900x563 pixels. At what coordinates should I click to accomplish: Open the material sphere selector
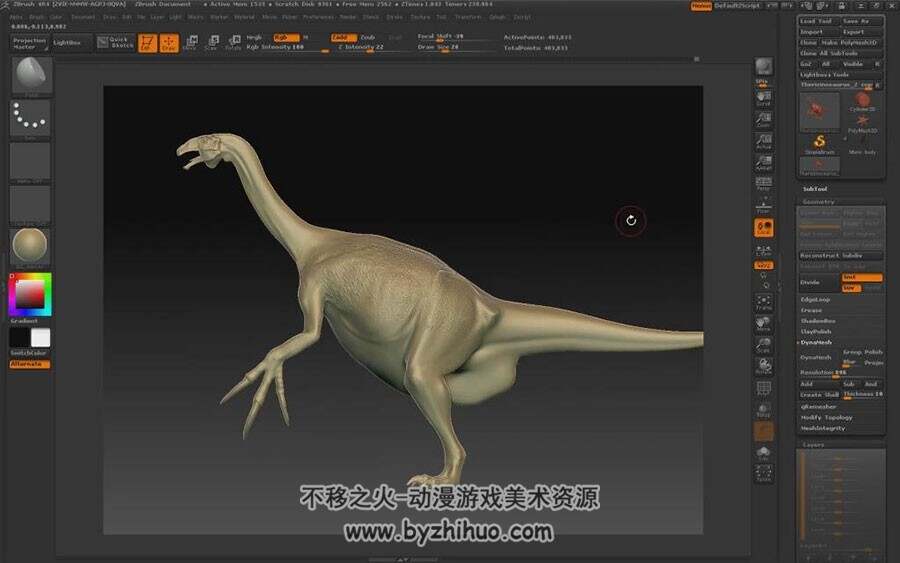pos(30,247)
